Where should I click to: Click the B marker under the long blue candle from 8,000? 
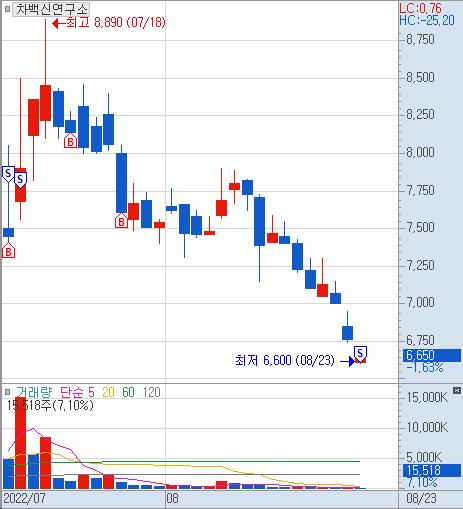pyautogui.click(x=121, y=221)
